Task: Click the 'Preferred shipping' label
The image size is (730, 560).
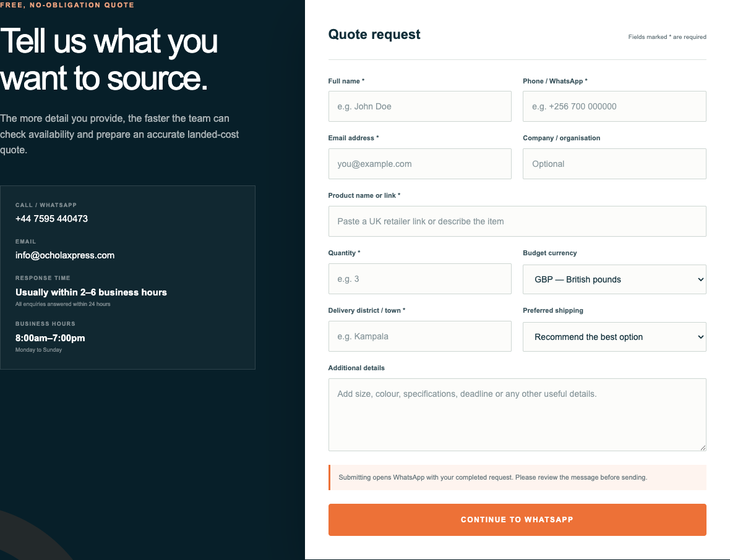Action: (x=553, y=310)
